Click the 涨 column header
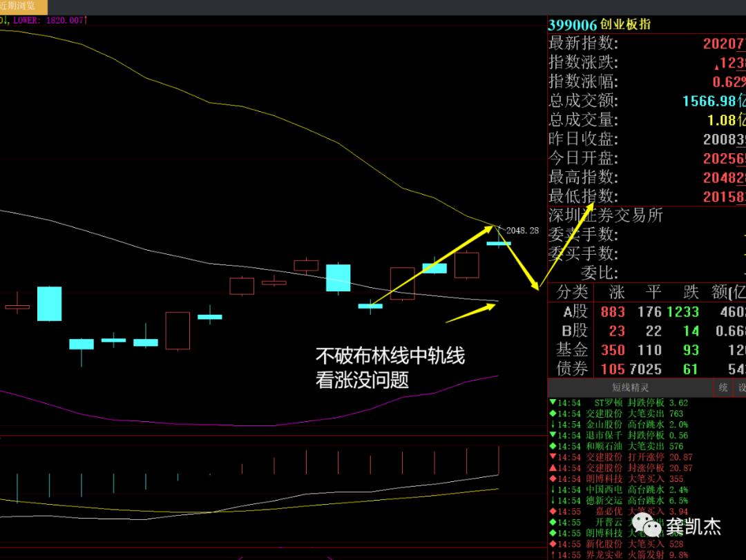The width and height of the screenshot is (746, 560). tap(617, 292)
